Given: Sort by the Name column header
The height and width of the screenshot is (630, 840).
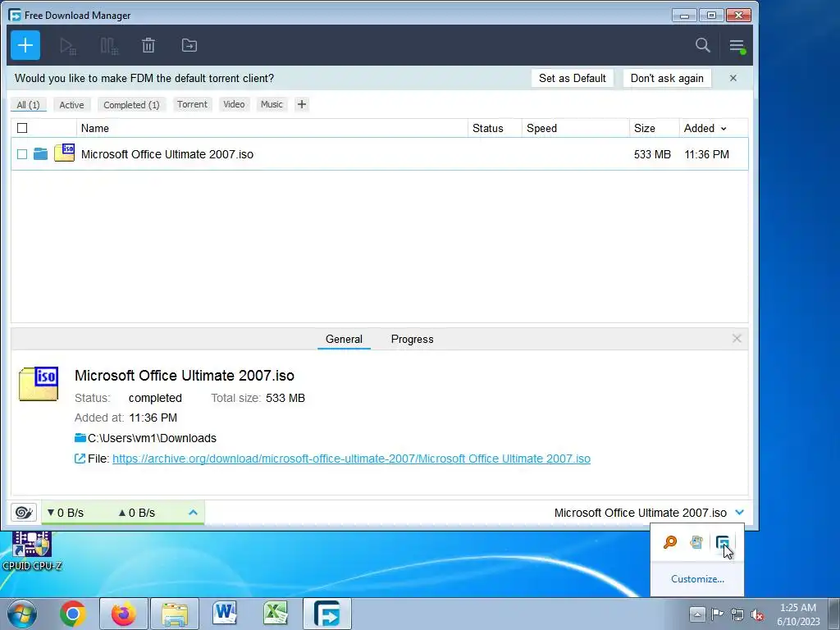Looking at the screenshot, I should coord(95,128).
